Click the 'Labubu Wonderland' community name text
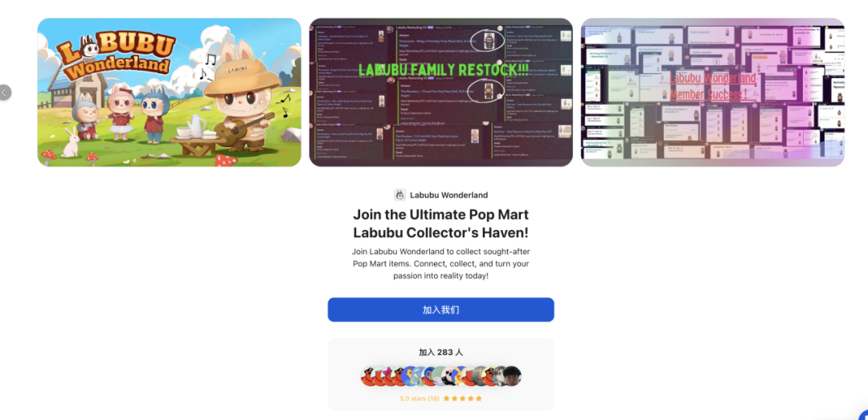This screenshot has width=868, height=420. pyautogui.click(x=449, y=195)
